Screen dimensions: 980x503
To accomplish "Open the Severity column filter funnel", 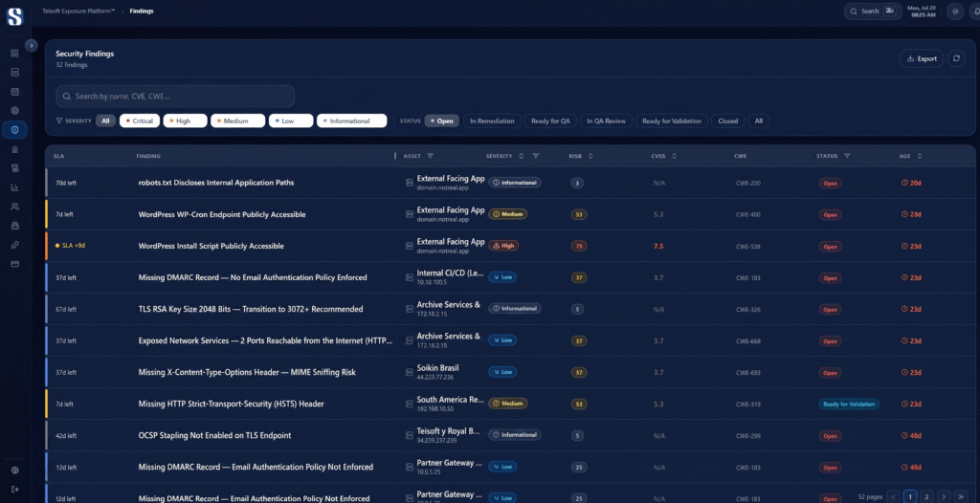I will tap(536, 156).
